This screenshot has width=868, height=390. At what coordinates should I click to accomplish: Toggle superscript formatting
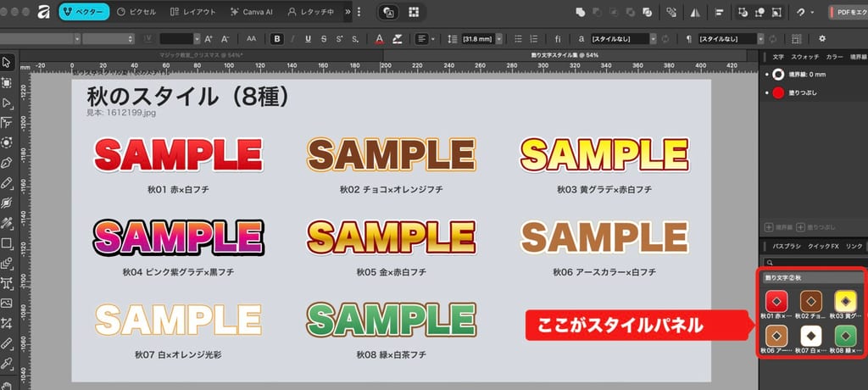point(339,39)
